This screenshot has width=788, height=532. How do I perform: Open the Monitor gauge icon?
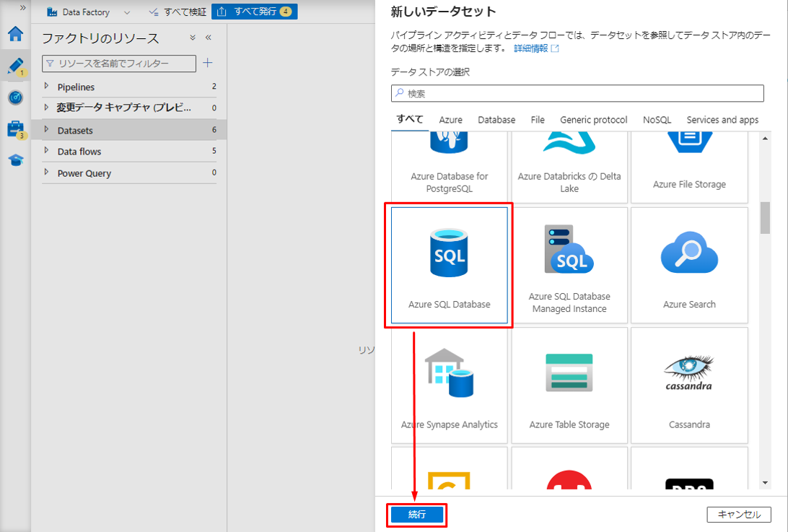[x=15, y=97]
